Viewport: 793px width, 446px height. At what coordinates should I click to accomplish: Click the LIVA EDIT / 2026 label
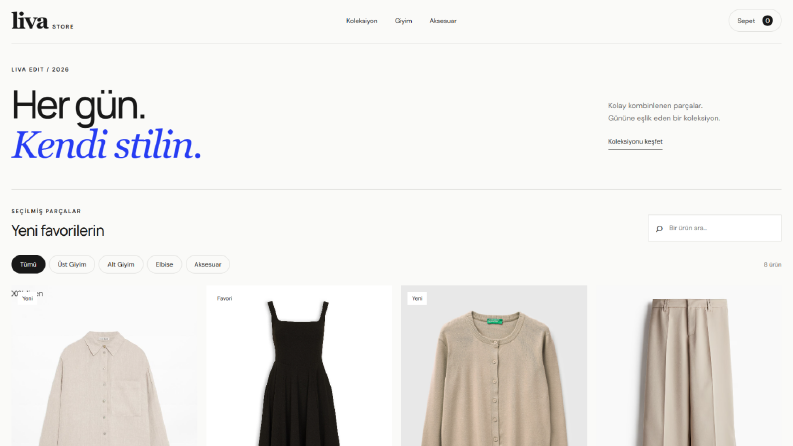click(x=40, y=70)
